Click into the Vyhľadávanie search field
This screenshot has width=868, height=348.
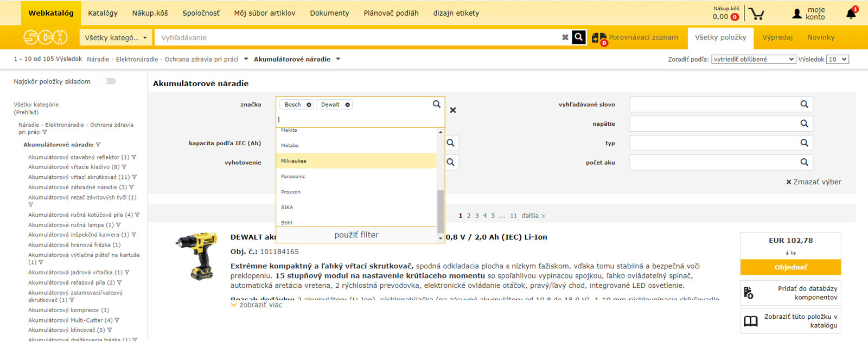(358, 37)
